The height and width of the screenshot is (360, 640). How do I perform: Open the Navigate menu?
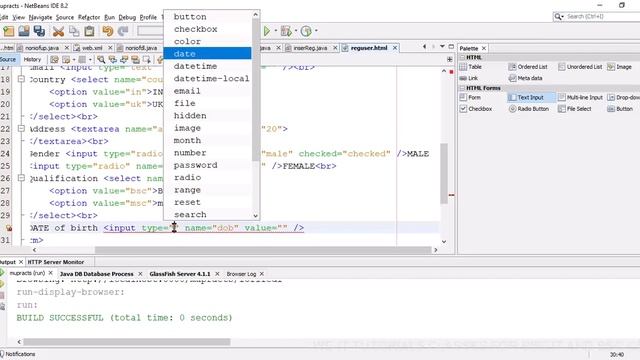tap(40, 17)
